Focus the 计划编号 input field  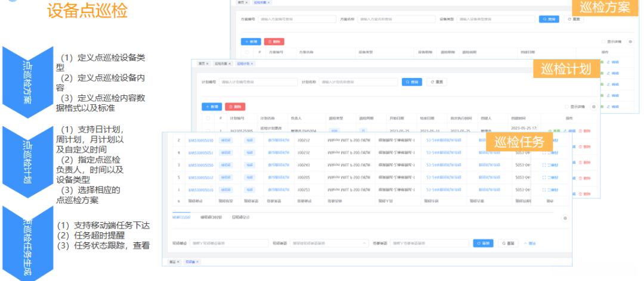tap(258, 82)
